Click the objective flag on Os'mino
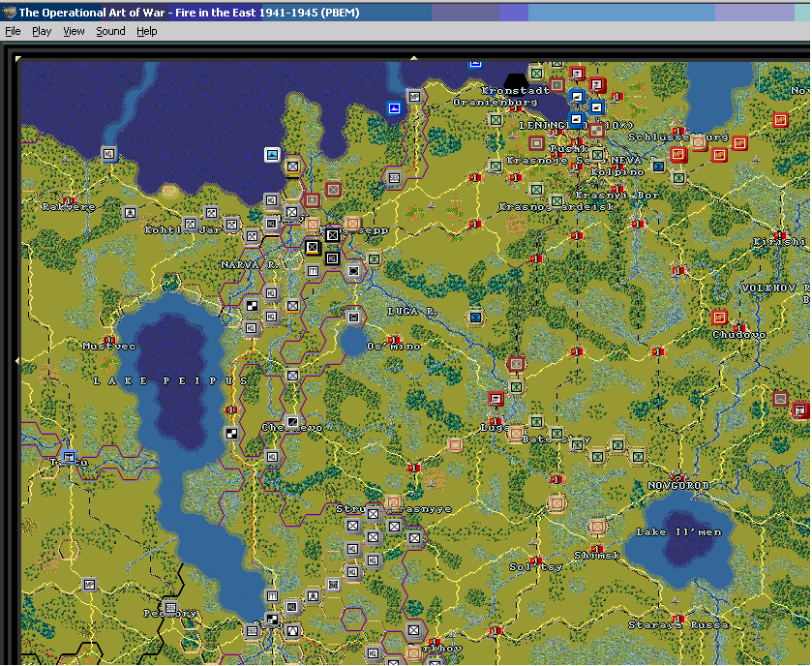812x666 pixels. [395, 340]
